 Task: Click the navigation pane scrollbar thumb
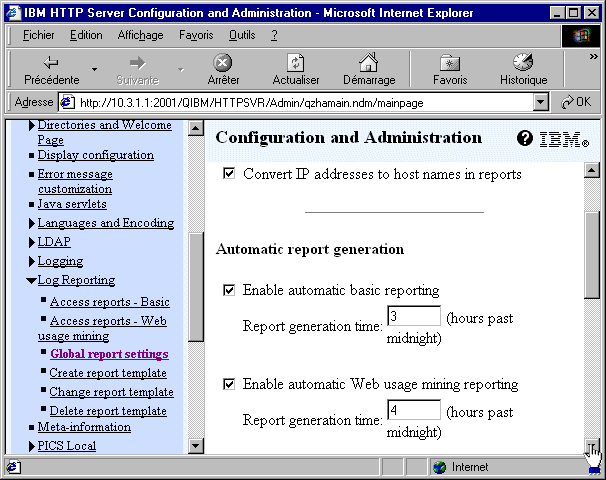click(196, 287)
